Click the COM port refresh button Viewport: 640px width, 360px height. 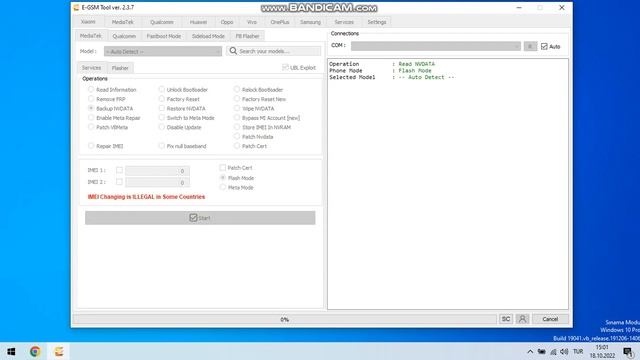pos(530,46)
